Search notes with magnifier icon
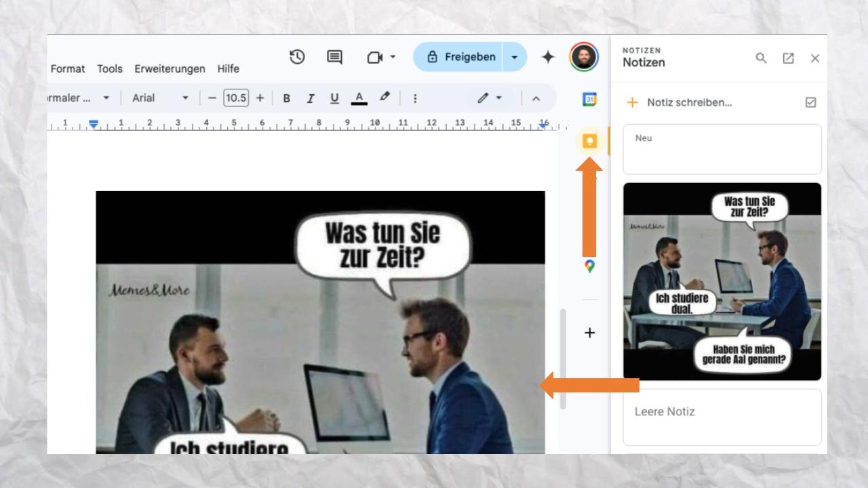Image resolution: width=868 pixels, height=488 pixels. [x=761, y=58]
